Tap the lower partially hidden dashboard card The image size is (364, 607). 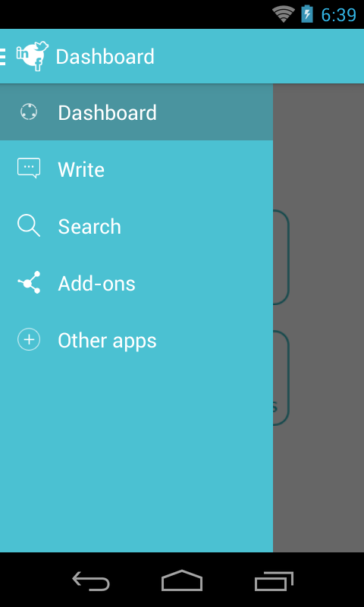tap(281, 377)
